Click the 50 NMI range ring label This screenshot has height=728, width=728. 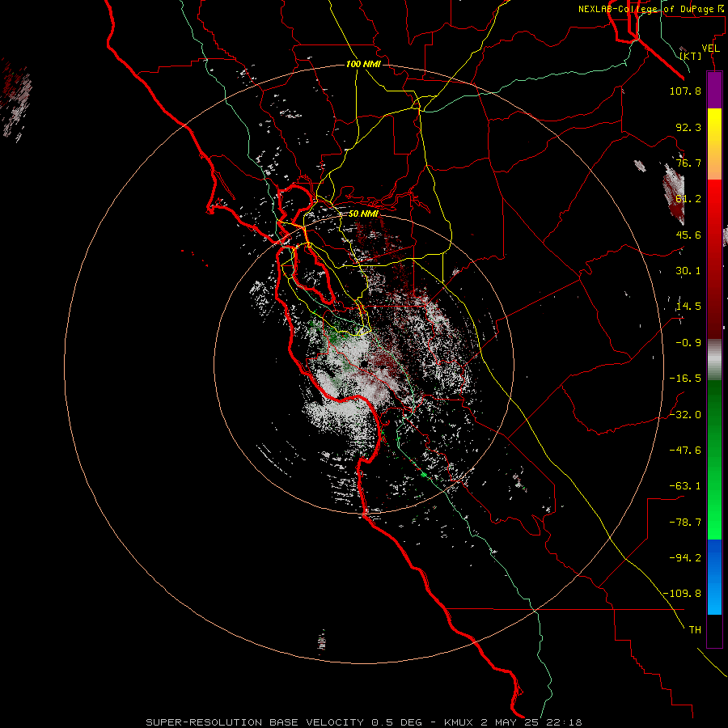pyautogui.click(x=363, y=214)
